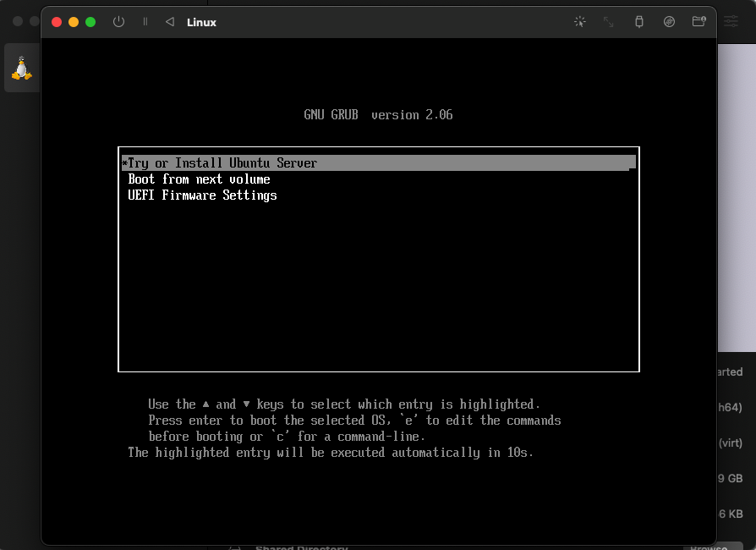This screenshot has height=550, width=756.
Task: Click the settings sliders icon behind VM window
Action: 731,21
